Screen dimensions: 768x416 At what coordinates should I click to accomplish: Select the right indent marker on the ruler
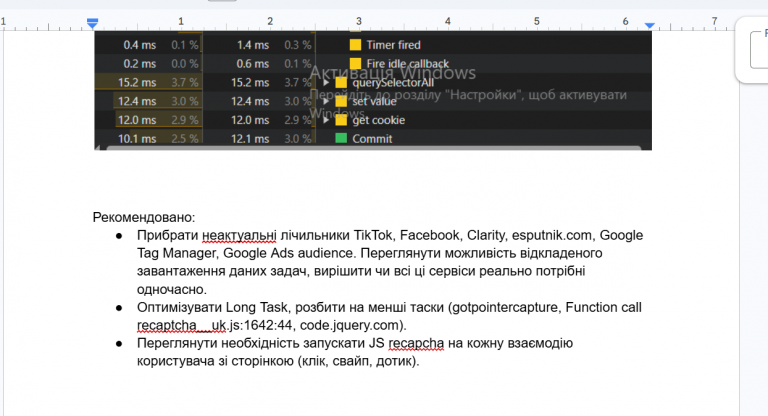tap(649, 25)
